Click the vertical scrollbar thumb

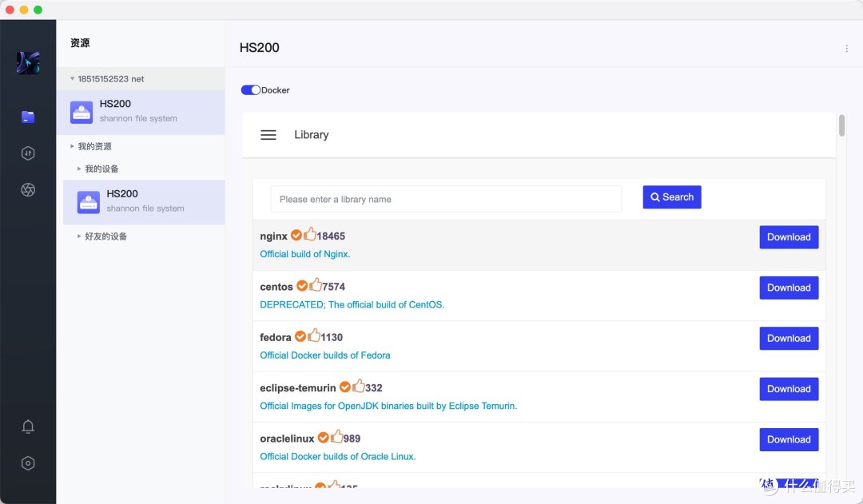[841, 125]
